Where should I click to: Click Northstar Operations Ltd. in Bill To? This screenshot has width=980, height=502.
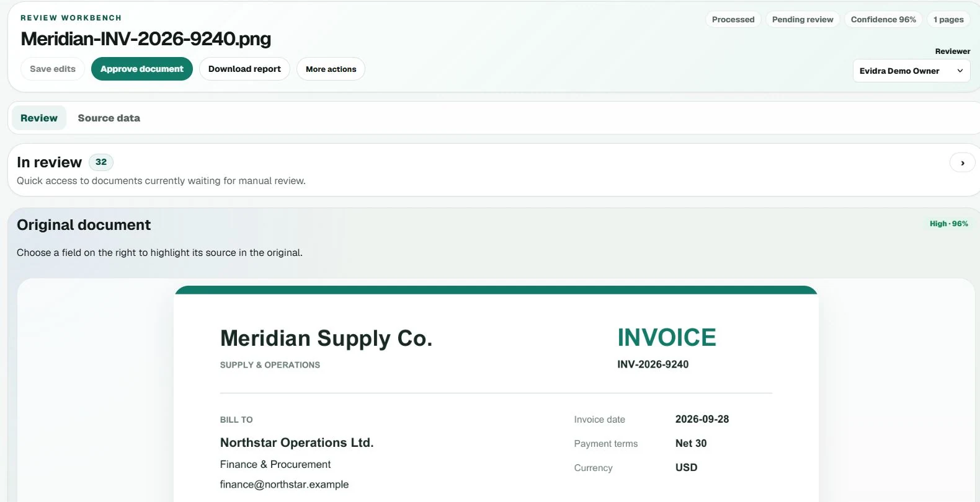(296, 443)
